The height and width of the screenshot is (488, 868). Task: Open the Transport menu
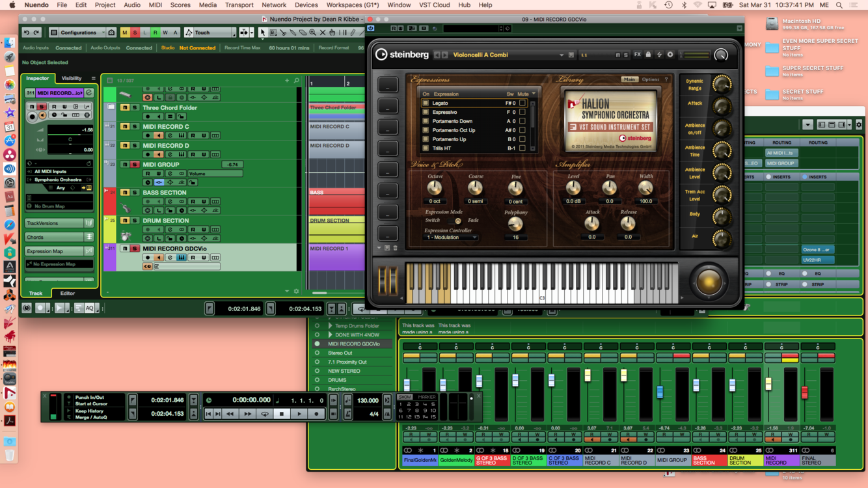point(239,5)
